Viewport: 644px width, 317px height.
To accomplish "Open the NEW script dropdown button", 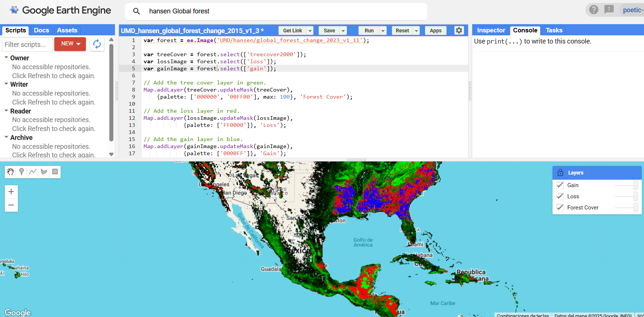I will [70, 44].
